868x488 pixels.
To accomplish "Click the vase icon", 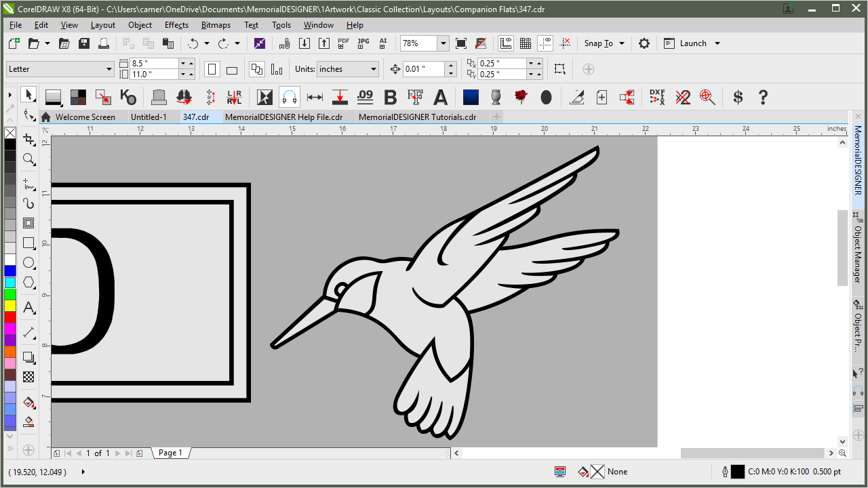I will [496, 97].
